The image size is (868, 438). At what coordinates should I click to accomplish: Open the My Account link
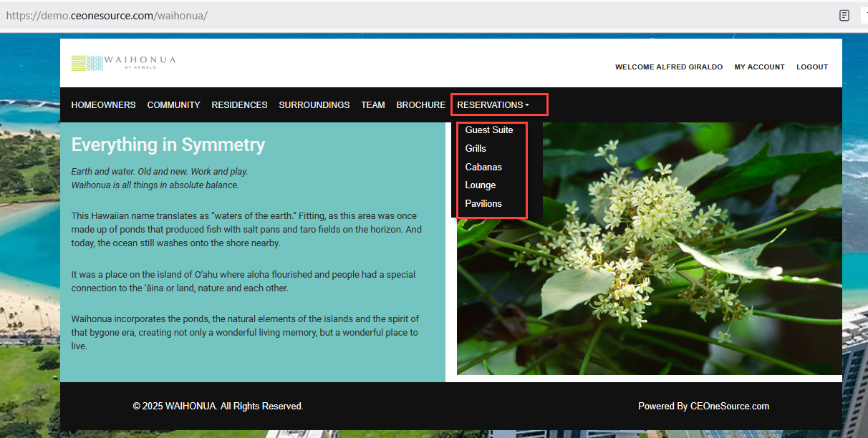coord(759,67)
